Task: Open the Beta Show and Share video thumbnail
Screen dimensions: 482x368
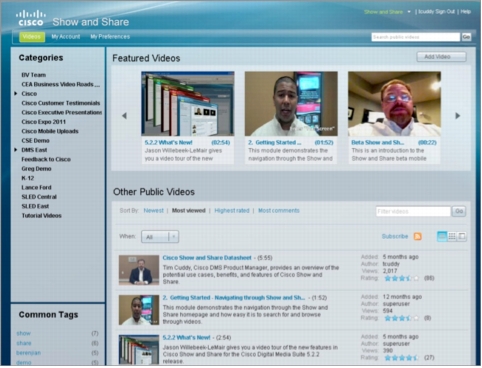Action: pos(394,104)
